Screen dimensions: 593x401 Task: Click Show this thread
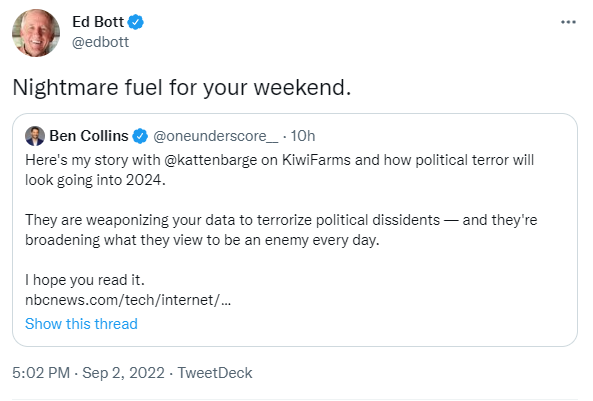coord(81,324)
